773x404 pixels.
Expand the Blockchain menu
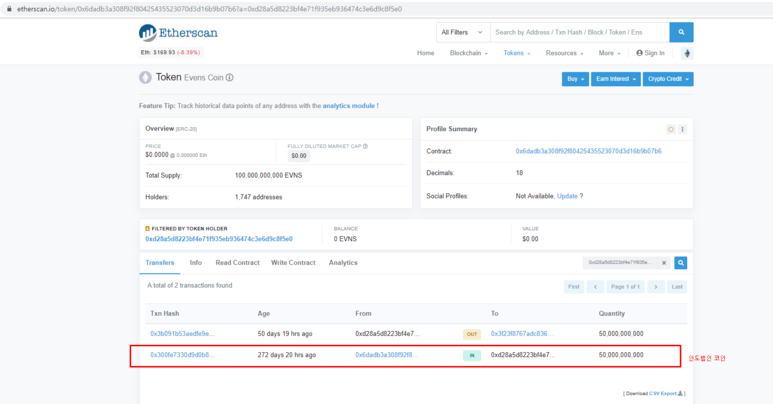pyautogui.click(x=468, y=53)
